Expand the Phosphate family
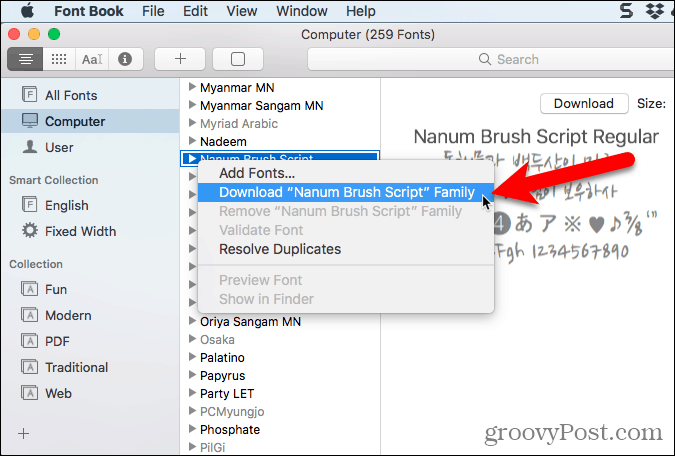Viewport: 675px width, 456px height. 192,429
